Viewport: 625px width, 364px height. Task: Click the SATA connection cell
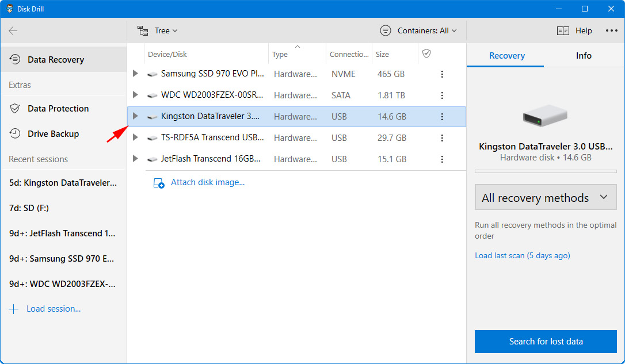pyautogui.click(x=341, y=95)
